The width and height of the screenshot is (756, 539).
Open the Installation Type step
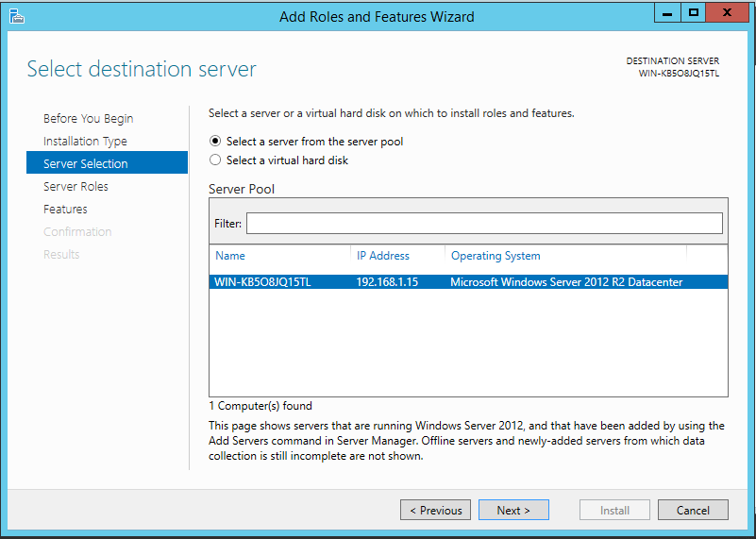85,142
